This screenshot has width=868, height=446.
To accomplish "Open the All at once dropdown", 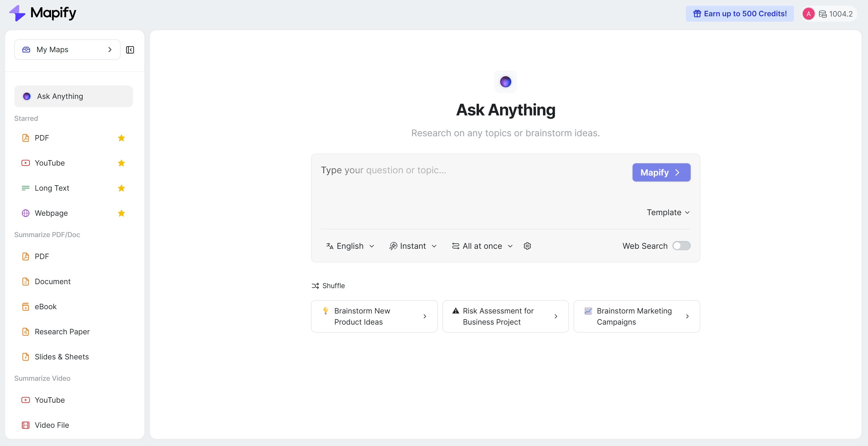I will (482, 246).
